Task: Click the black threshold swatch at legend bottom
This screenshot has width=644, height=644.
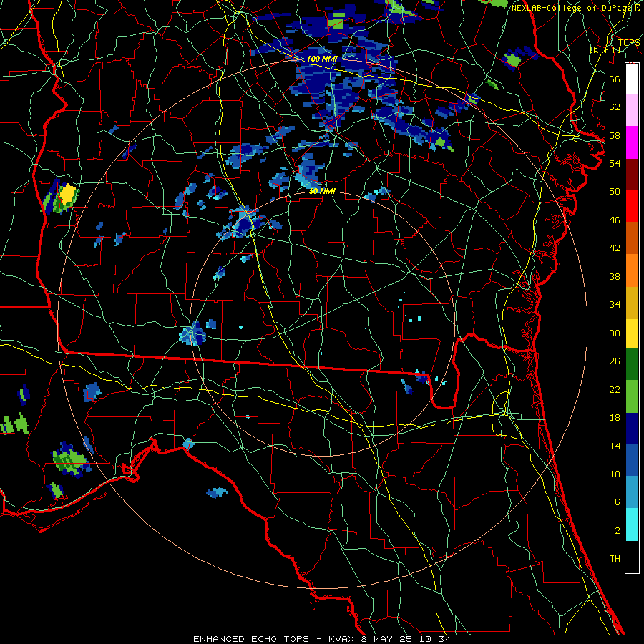Action: click(x=632, y=557)
